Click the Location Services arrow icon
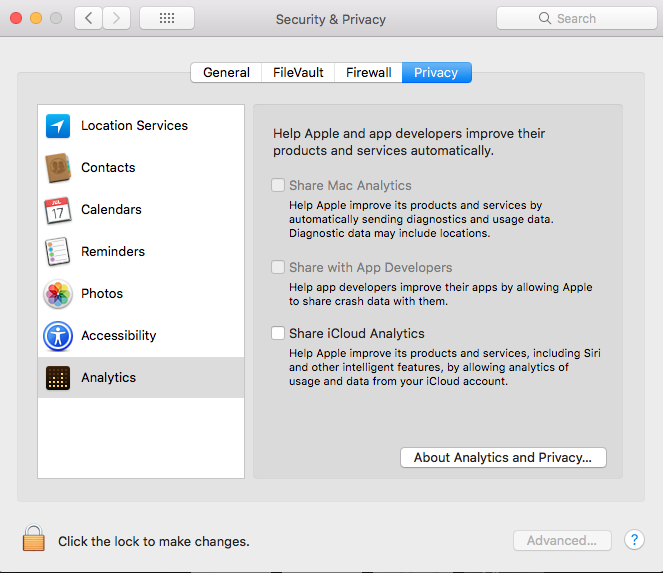This screenshot has height=573, width=663. coord(58,126)
